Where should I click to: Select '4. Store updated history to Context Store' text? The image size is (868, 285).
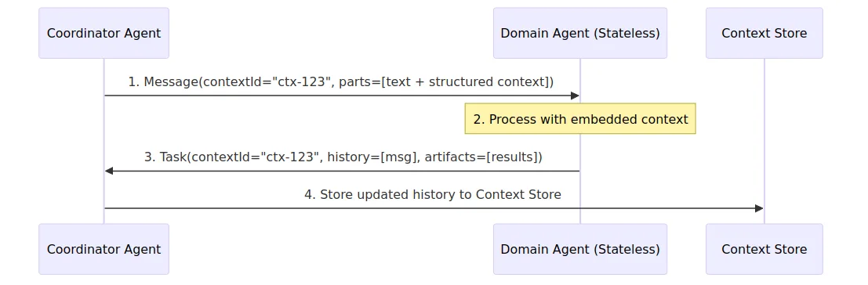433,194
